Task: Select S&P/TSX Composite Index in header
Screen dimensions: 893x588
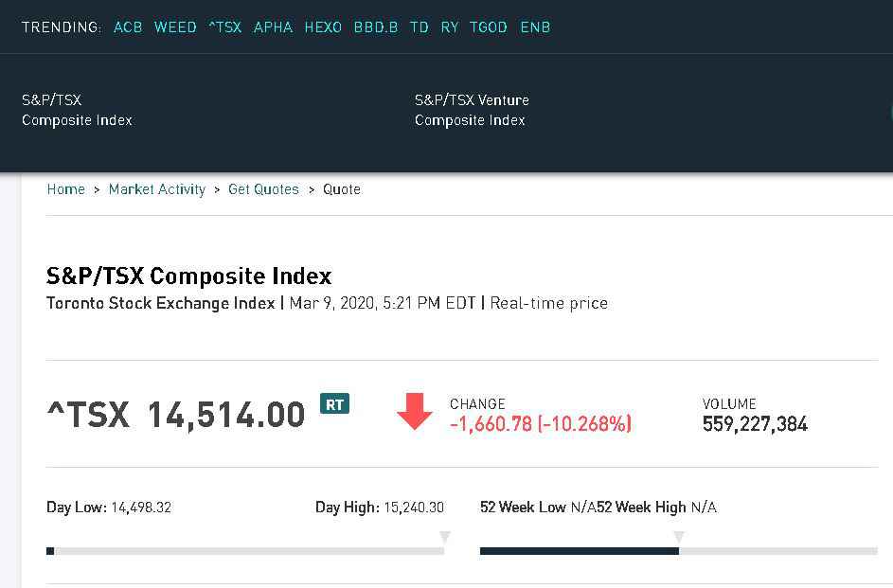Action: pos(77,110)
